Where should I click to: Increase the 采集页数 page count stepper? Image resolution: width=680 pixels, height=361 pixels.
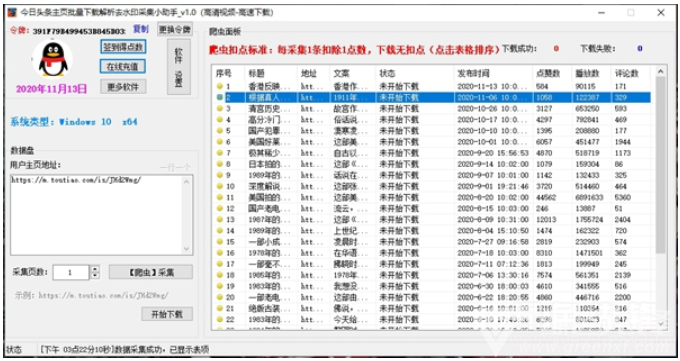click(x=95, y=269)
